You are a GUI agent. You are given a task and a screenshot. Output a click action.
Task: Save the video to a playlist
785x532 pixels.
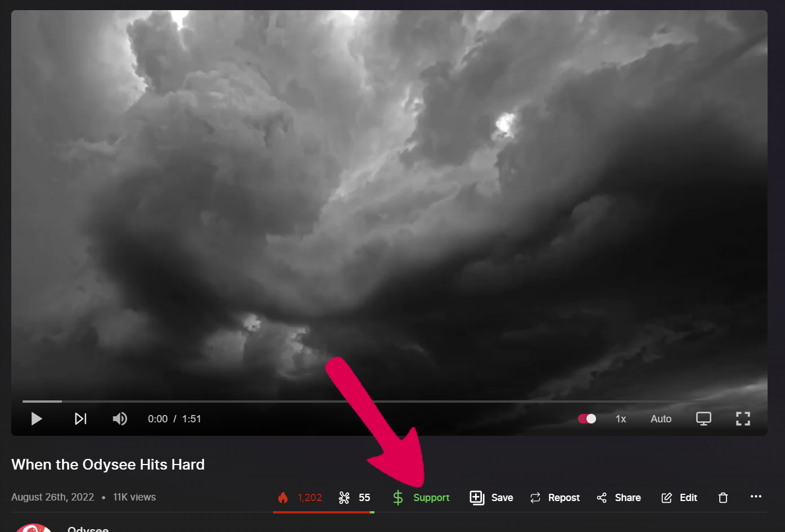click(x=491, y=498)
